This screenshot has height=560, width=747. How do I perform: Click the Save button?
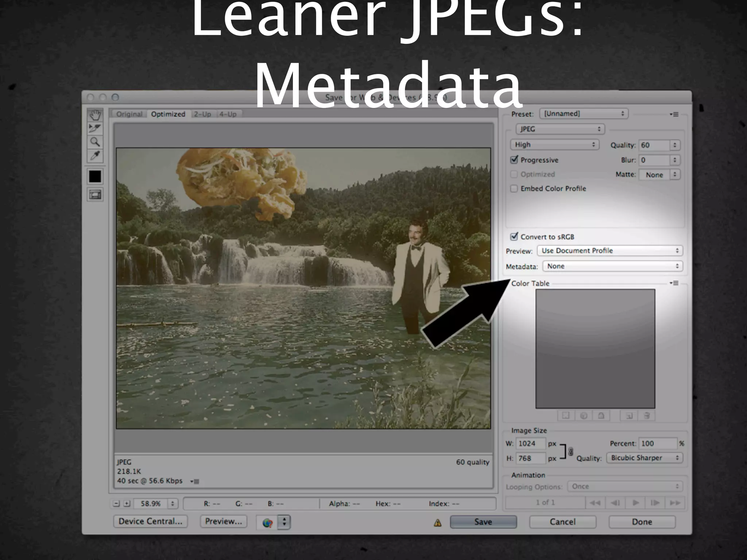click(x=483, y=522)
